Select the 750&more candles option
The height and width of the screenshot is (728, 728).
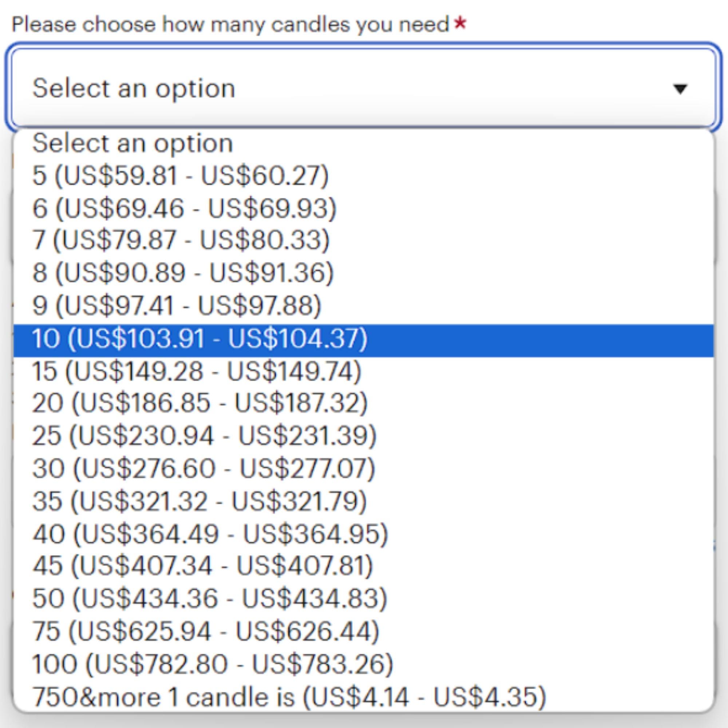coord(289,696)
